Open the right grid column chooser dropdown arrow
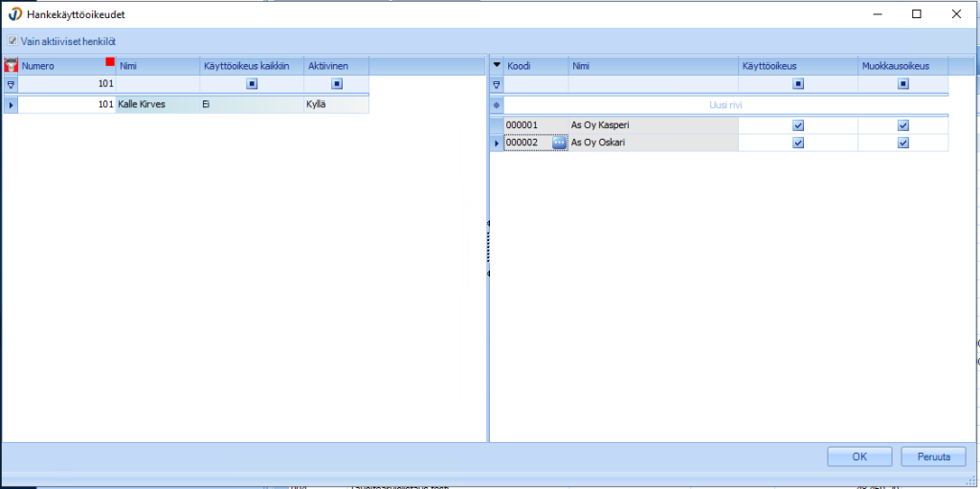Screen dimensions: 980x489 tap(497, 65)
